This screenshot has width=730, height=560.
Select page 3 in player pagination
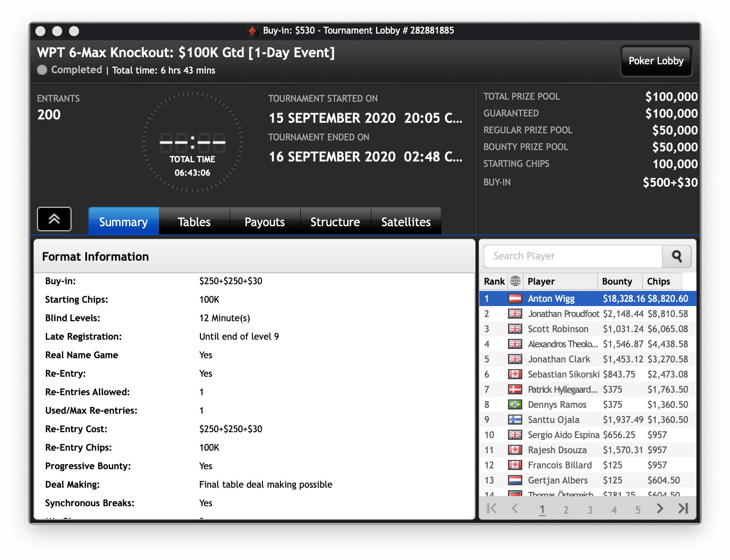tap(590, 510)
